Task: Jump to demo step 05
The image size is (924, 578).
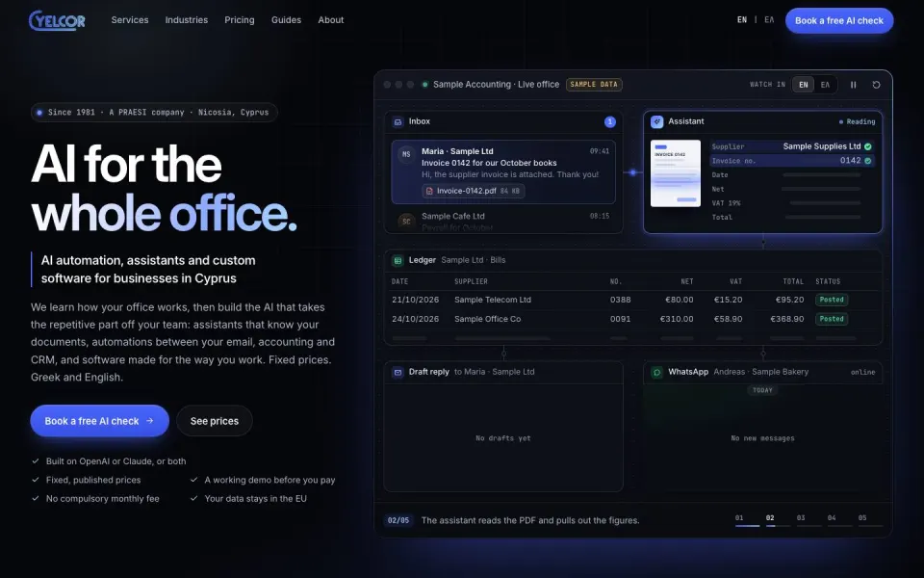Action: click(x=870, y=519)
